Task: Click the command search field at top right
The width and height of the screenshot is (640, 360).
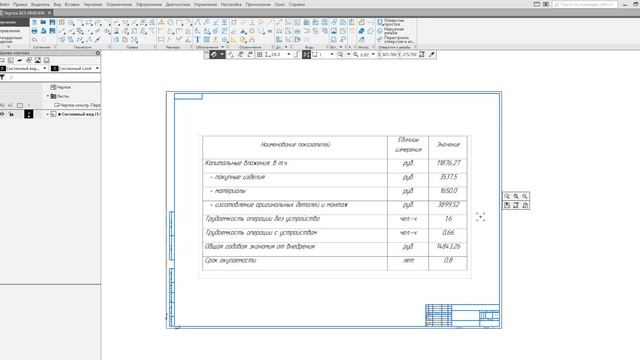Action: click(584, 4)
